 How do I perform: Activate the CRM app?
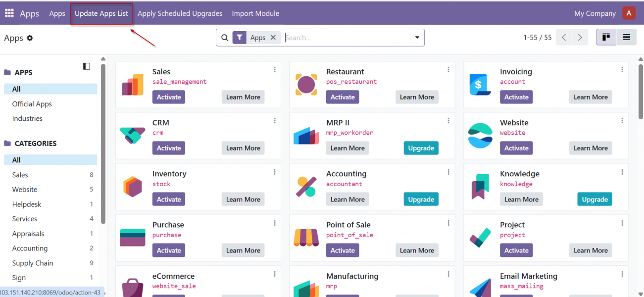tap(169, 148)
